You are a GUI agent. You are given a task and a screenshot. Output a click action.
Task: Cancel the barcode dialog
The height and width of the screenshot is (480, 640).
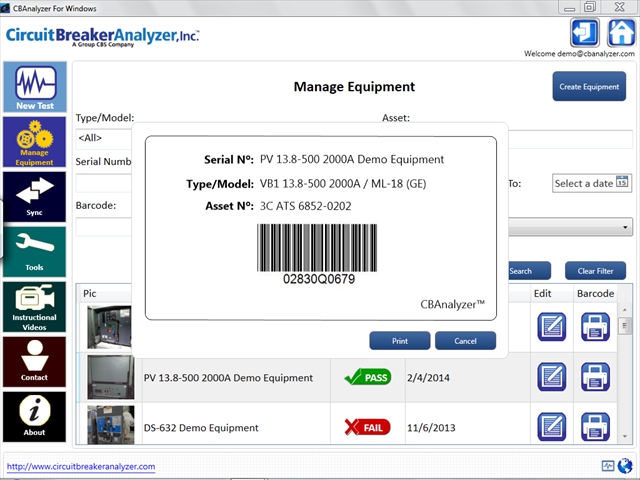click(465, 341)
